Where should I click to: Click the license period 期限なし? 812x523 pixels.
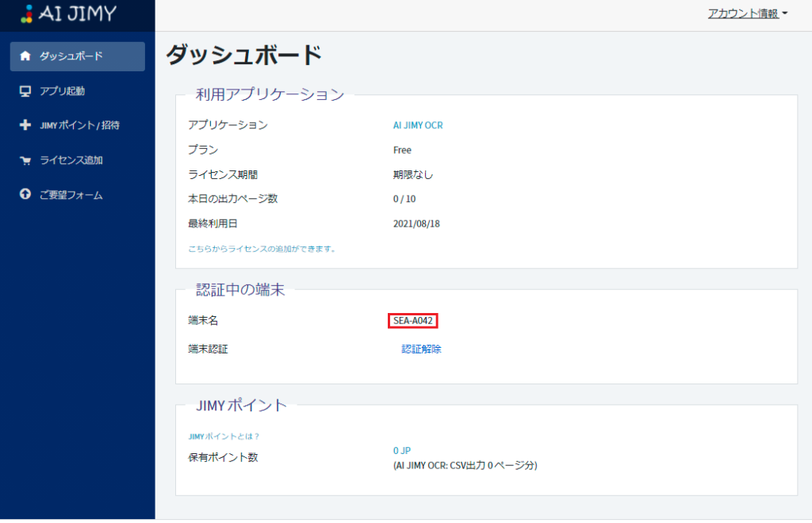coord(412,175)
